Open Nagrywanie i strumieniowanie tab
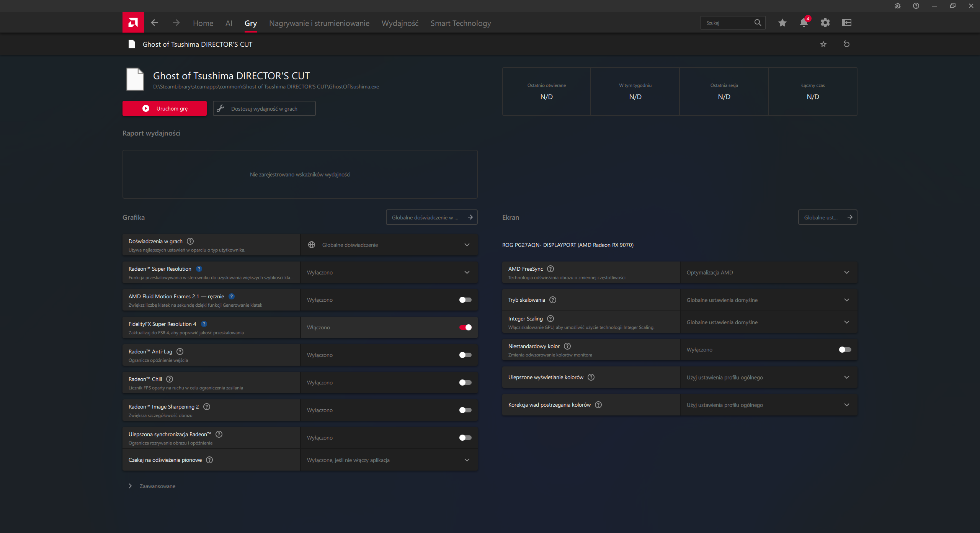Screen dimensions: 980x533 pyautogui.click(x=319, y=23)
